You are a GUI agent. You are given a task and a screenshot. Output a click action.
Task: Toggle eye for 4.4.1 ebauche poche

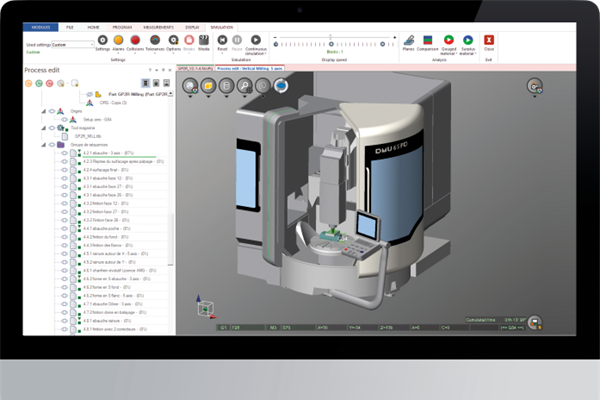pyautogui.click(x=64, y=229)
